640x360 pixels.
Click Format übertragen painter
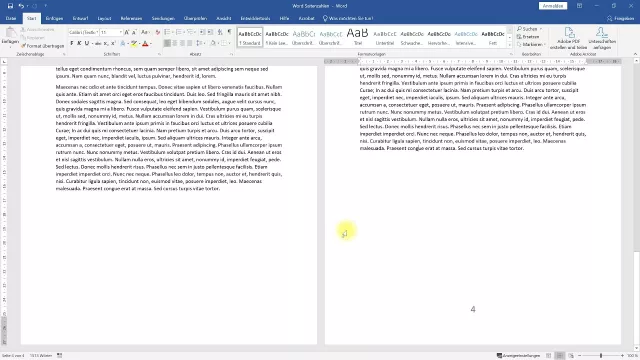pos(43,46)
